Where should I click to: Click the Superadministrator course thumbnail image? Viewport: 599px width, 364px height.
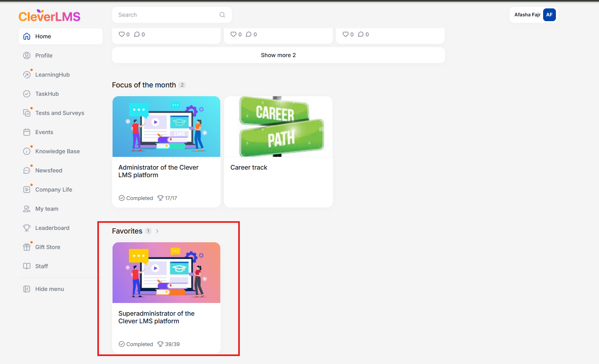(x=166, y=273)
